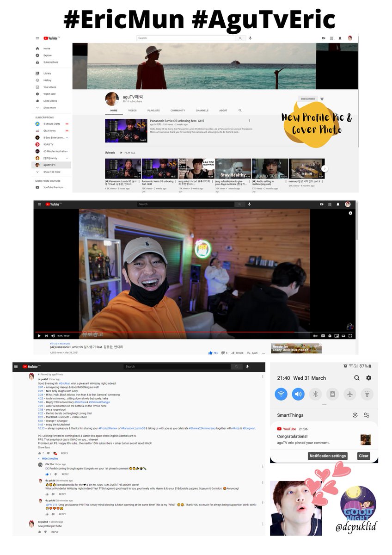Expand Show 159 more subscriptions
Screen dimensions: 392x555
tap(52, 172)
